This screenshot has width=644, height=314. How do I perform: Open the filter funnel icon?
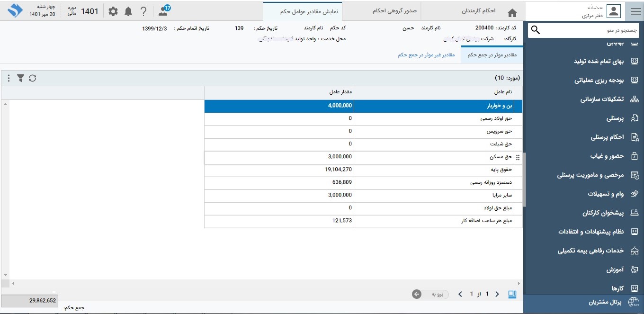coord(21,78)
